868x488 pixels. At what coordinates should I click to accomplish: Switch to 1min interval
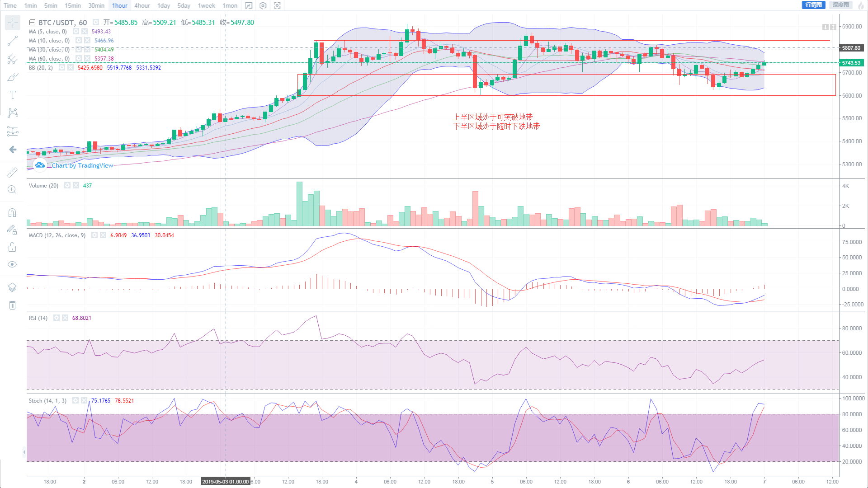(31, 5)
